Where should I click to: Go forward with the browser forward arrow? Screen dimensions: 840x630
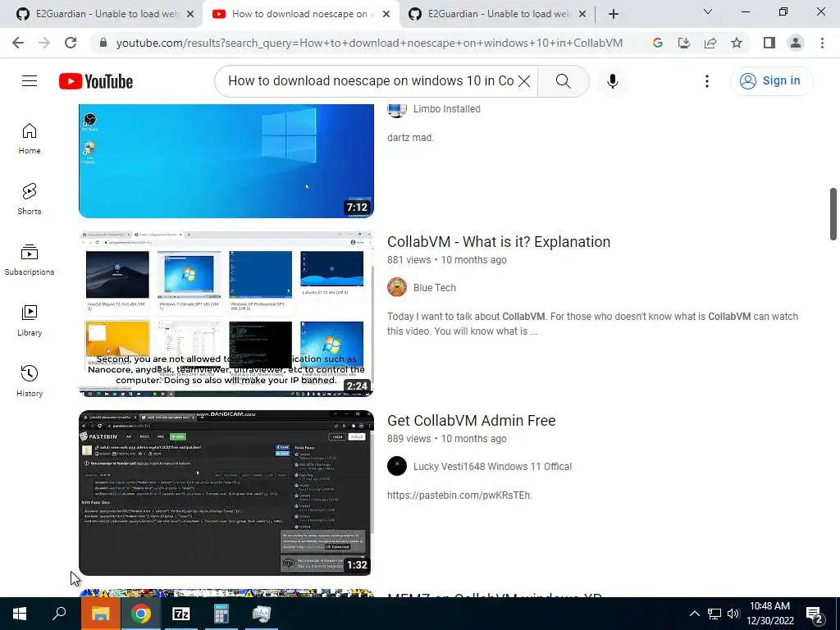click(44, 43)
